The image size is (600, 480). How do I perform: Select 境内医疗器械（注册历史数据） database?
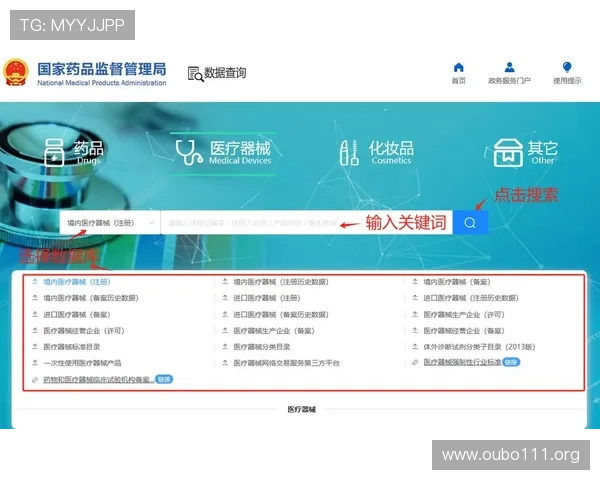pyautogui.click(x=281, y=282)
